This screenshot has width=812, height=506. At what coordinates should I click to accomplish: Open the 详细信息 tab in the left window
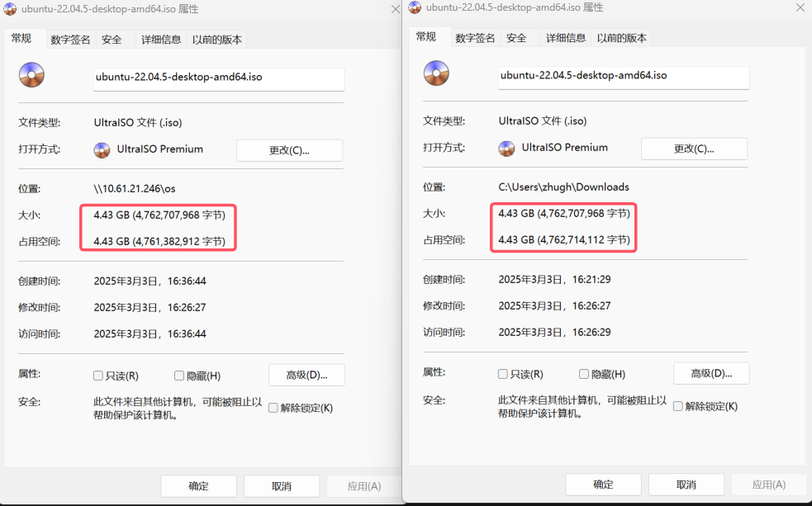click(x=161, y=40)
